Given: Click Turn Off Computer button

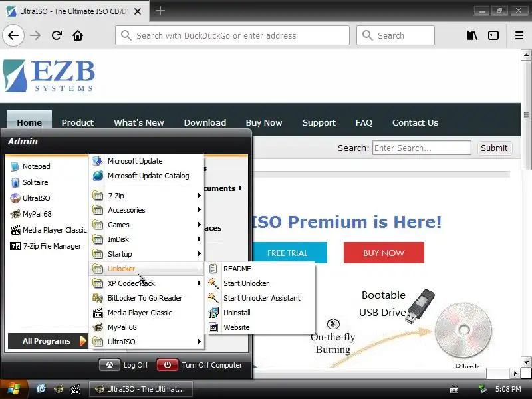Looking at the screenshot, I should [200, 365].
